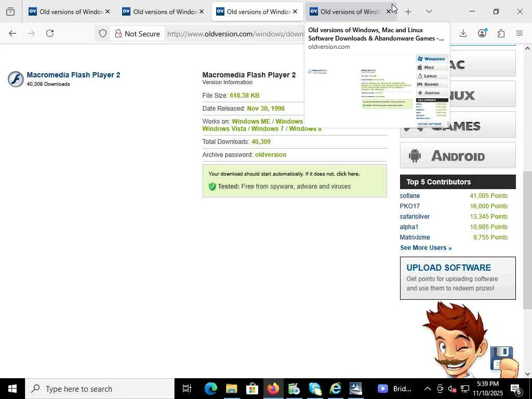Screen dimensions: 532x399
Task: Click Firefox icon in taskbar
Action: pos(273,389)
